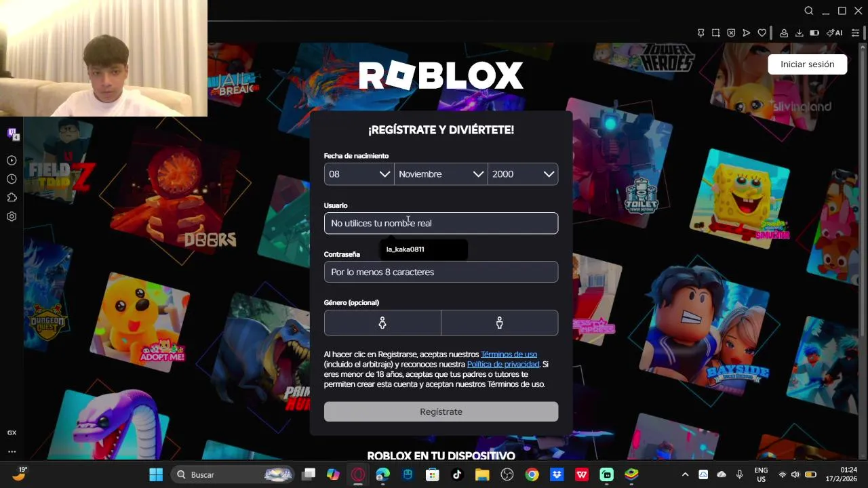Start the snapshot capture tool icon
Viewport: 868px width, 488px height.
point(715,33)
